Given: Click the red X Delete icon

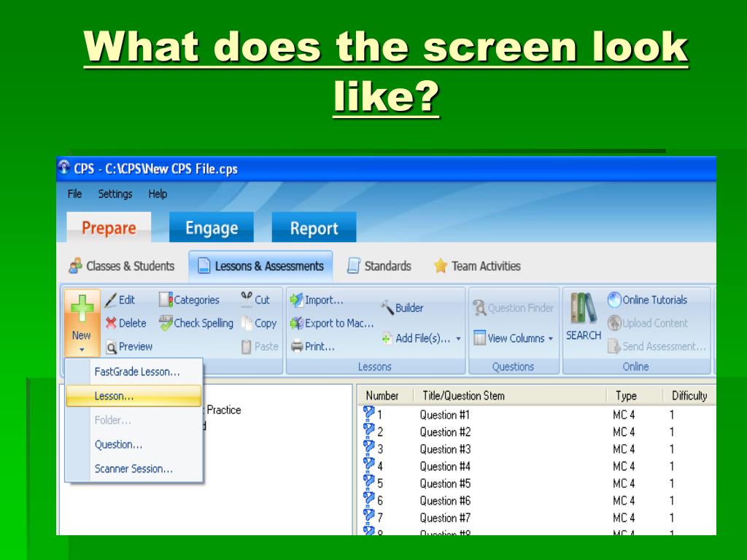Looking at the screenshot, I should 111,323.
